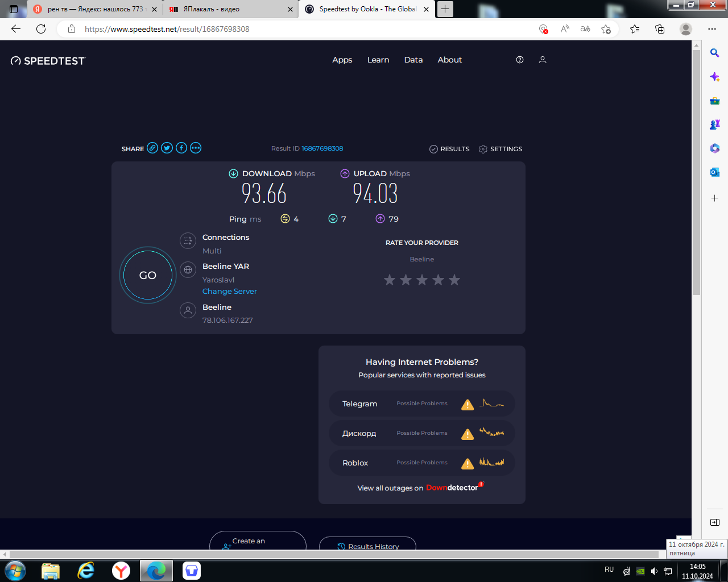Share result on Facebook icon

[181, 148]
